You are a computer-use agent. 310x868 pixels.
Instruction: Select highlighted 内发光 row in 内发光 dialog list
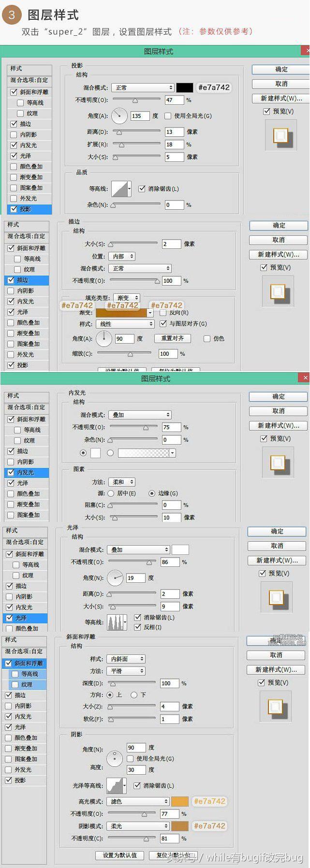27,472
